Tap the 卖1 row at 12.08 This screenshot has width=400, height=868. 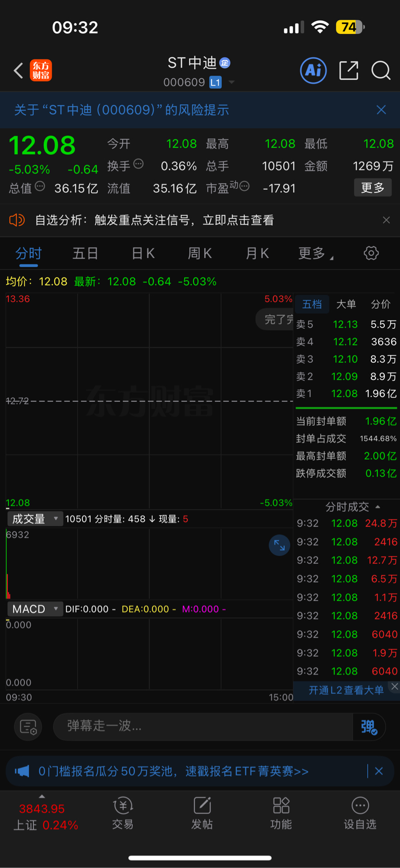(x=346, y=394)
